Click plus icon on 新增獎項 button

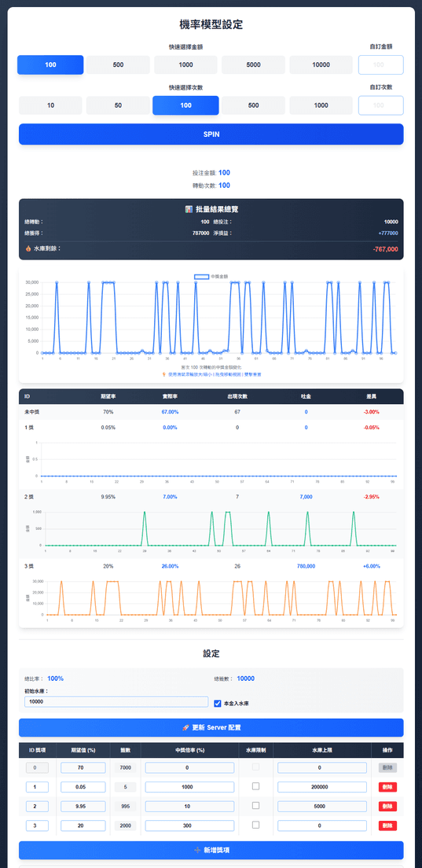[198, 850]
